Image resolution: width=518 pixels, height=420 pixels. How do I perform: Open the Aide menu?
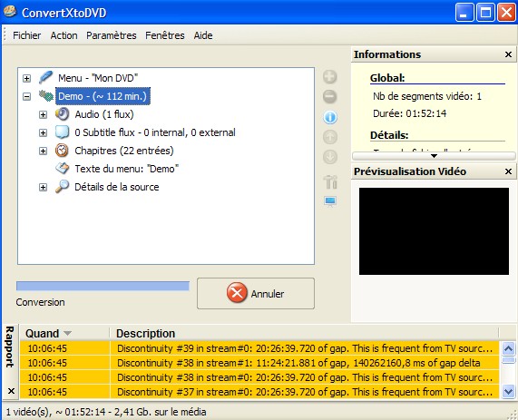coord(203,35)
